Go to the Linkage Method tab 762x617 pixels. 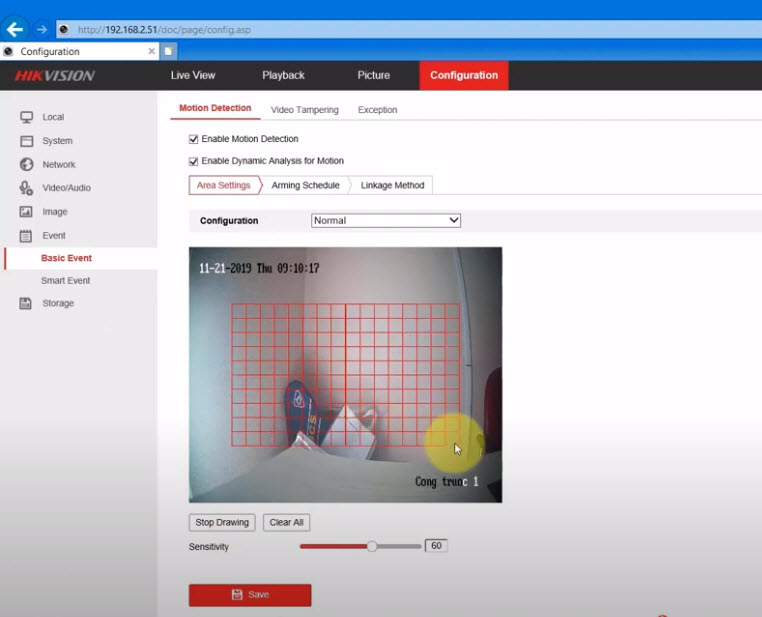tap(392, 185)
